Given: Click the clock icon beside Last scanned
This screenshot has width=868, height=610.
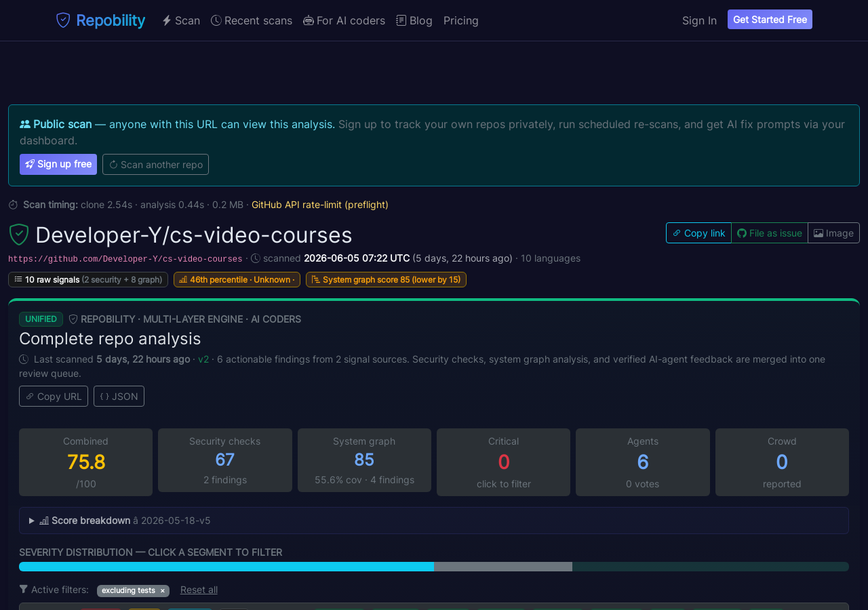Looking at the screenshot, I should [24, 359].
